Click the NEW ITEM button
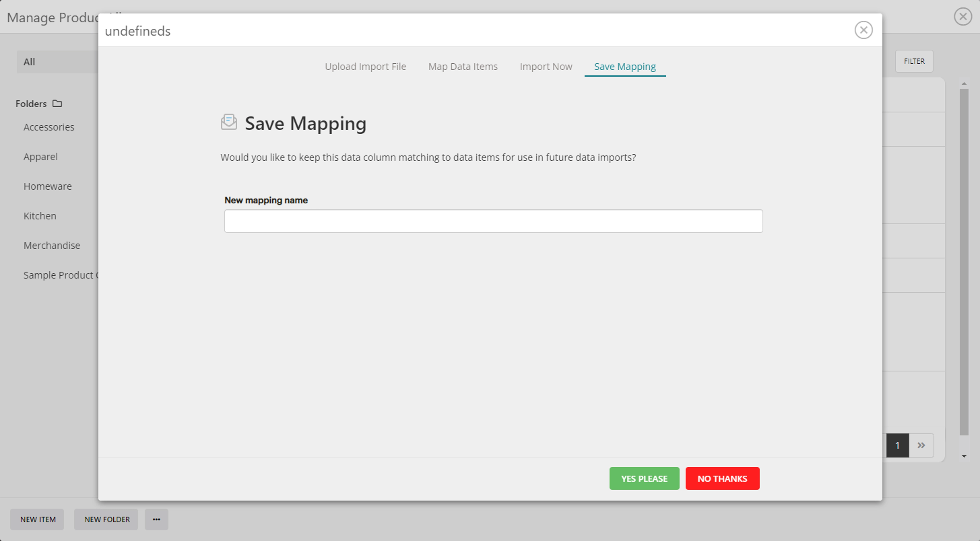 (x=37, y=519)
